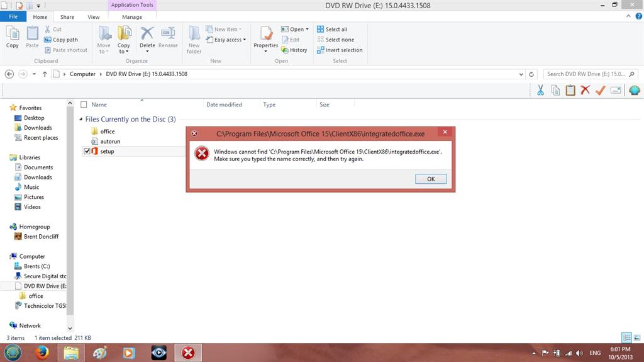Click the Edit button in Open group
Viewport: 644px width, 362px height.
[291, 40]
